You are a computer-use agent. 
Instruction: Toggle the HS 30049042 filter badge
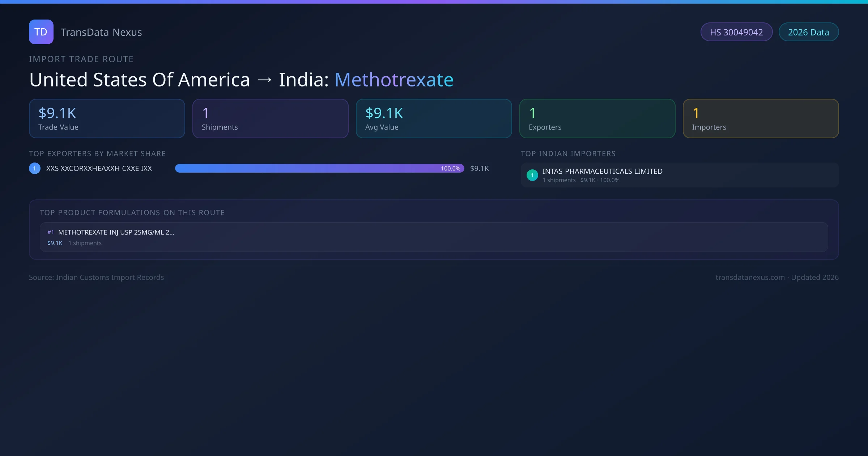point(736,32)
